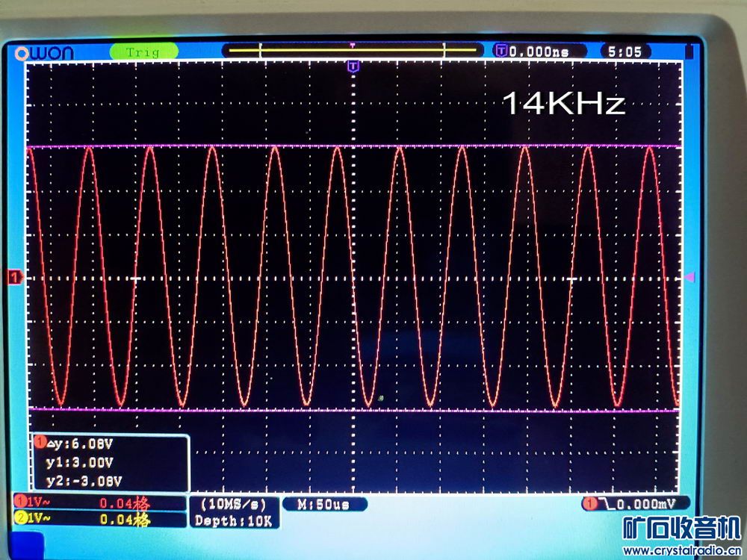The width and height of the screenshot is (747, 560).
Task: Click the yellow waveform memory position bar
Action: (353, 49)
